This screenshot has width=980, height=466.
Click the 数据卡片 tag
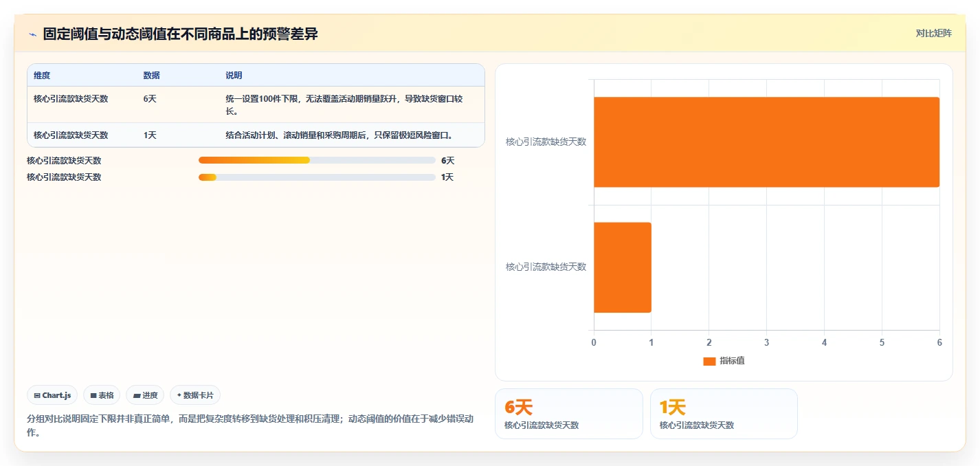[x=195, y=395]
